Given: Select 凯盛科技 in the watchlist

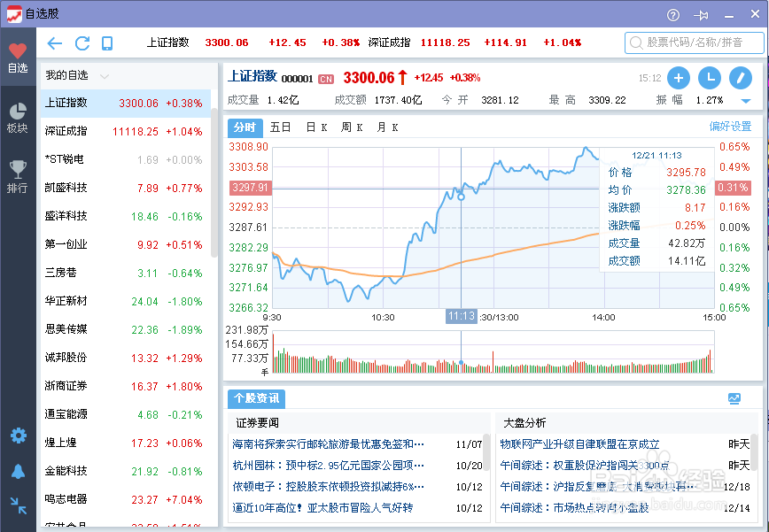Looking at the screenshot, I should coord(66,188).
